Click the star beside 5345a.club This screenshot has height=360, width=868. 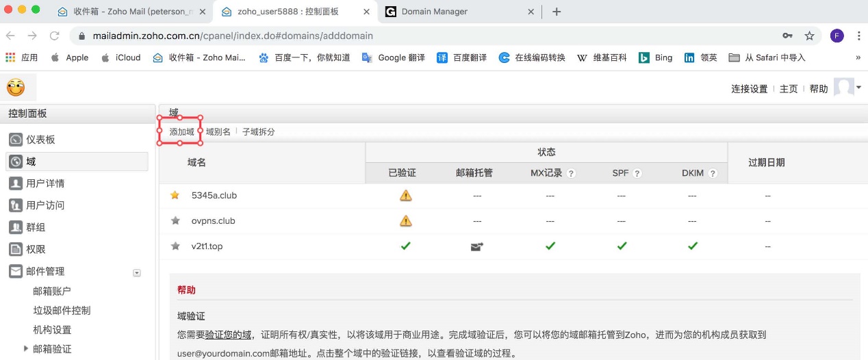point(175,195)
